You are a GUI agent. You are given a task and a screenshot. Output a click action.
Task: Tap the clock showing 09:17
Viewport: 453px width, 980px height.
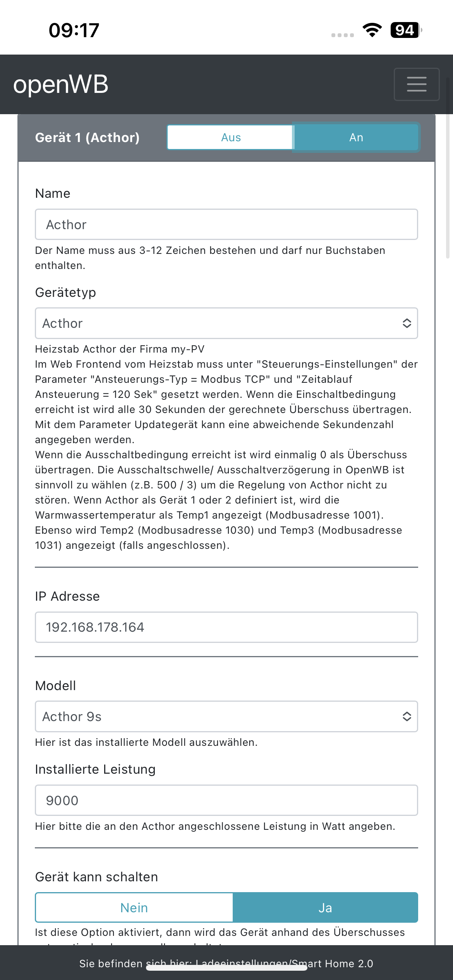[74, 30]
